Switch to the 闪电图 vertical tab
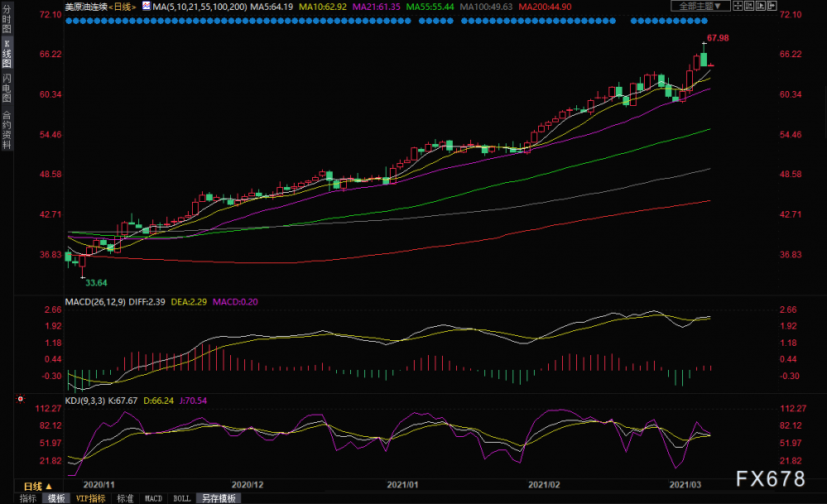 coord(7,88)
